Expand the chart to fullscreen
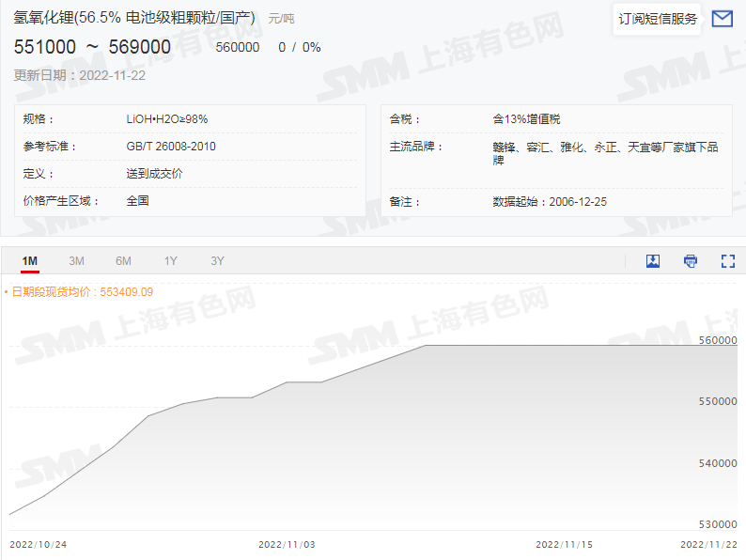The image size is (746, 560). [x=727, y=261]
